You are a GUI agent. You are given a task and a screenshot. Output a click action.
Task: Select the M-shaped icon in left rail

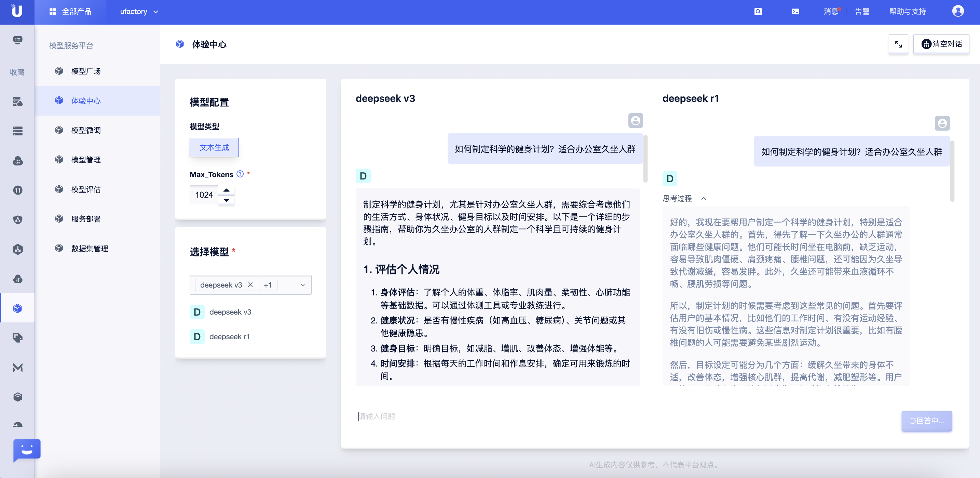click(x=17, y=367)
